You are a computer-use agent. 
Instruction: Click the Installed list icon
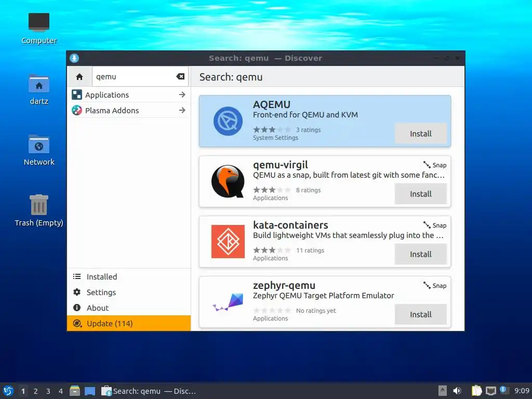click(x=77, y=276)
